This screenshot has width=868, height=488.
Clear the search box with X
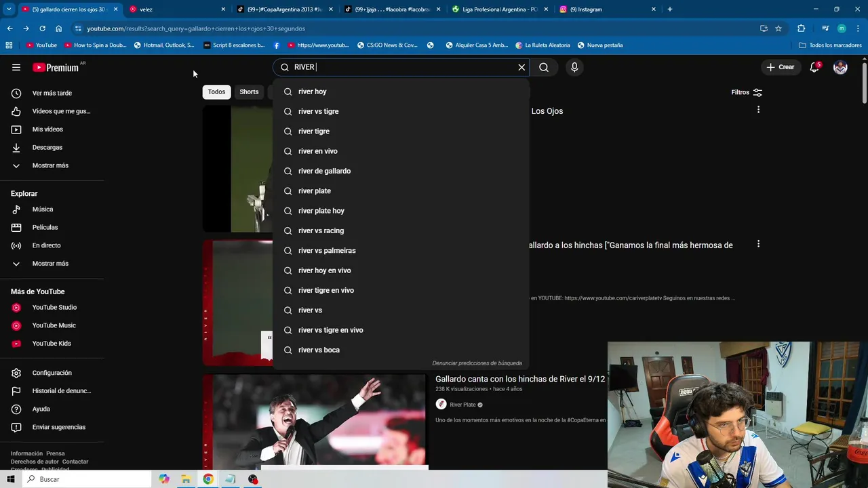click(521, 67)
